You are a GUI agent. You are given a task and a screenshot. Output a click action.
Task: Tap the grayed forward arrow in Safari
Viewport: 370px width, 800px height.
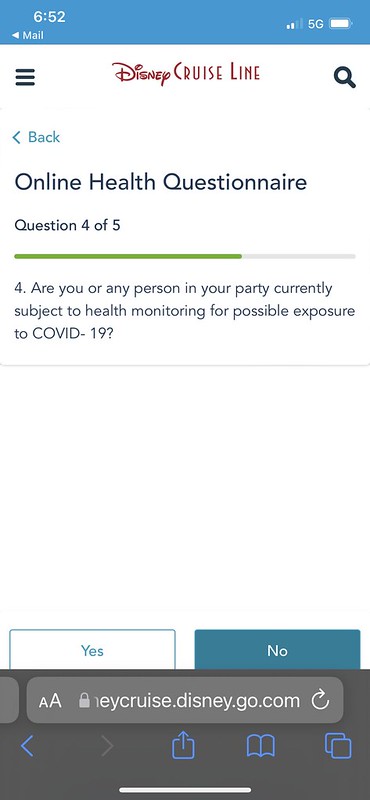pos(106,746)
